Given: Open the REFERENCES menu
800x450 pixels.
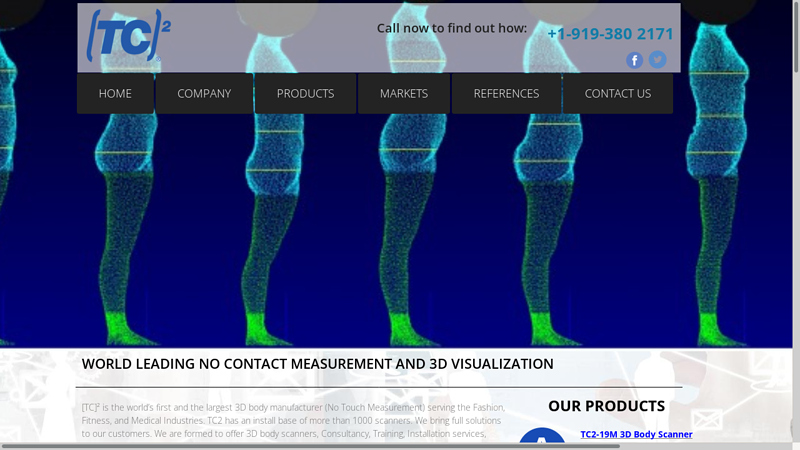Looking at the screenshot, I should click(506, 93).
